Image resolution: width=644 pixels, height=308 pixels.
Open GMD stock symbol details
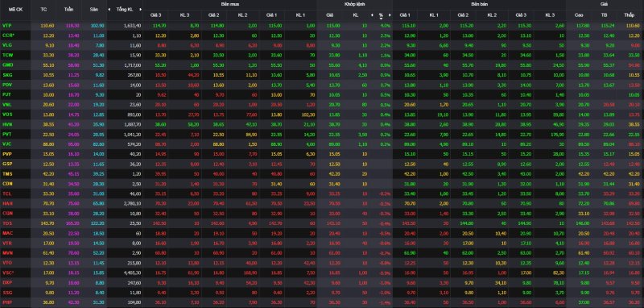point(7,65)
